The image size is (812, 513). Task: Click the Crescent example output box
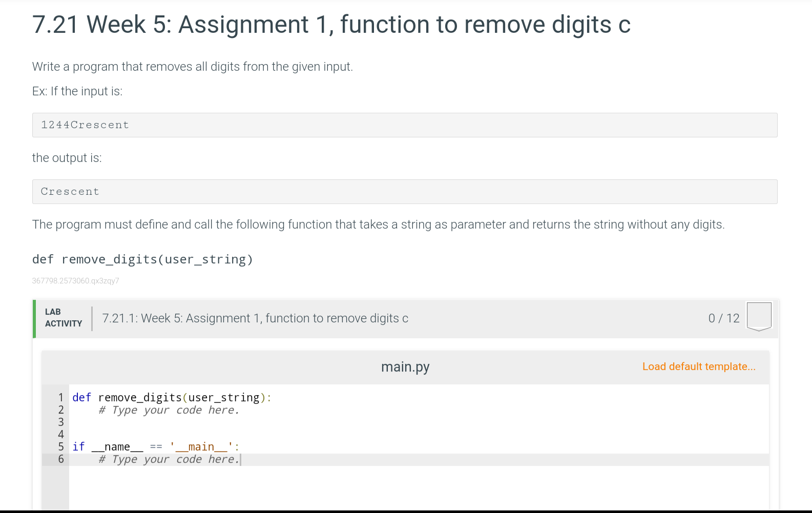[405, 192]
